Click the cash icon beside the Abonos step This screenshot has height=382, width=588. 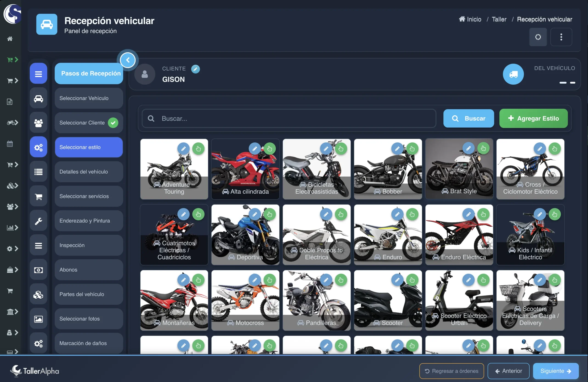[38, 270]
